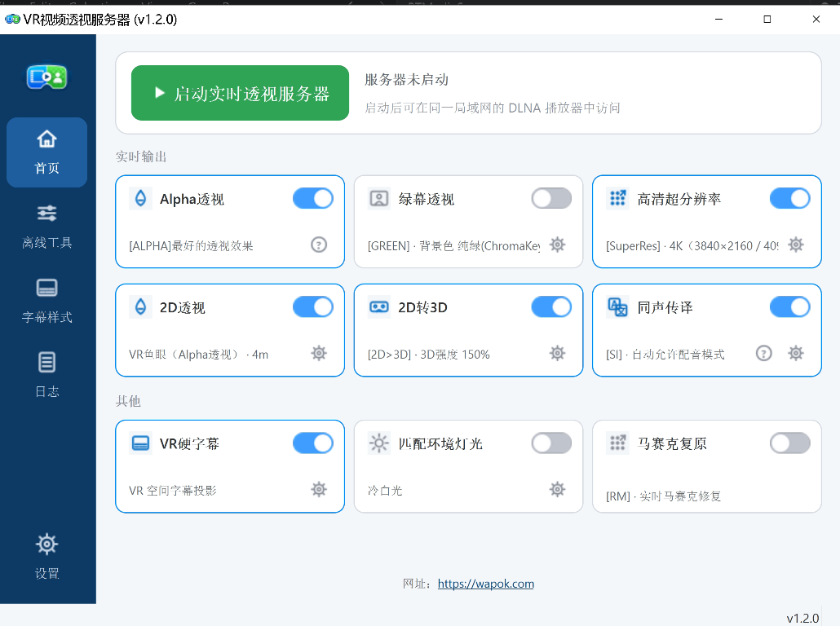
Task: Open the 离线工具 offline tools tab
Action: coord(46,227)
